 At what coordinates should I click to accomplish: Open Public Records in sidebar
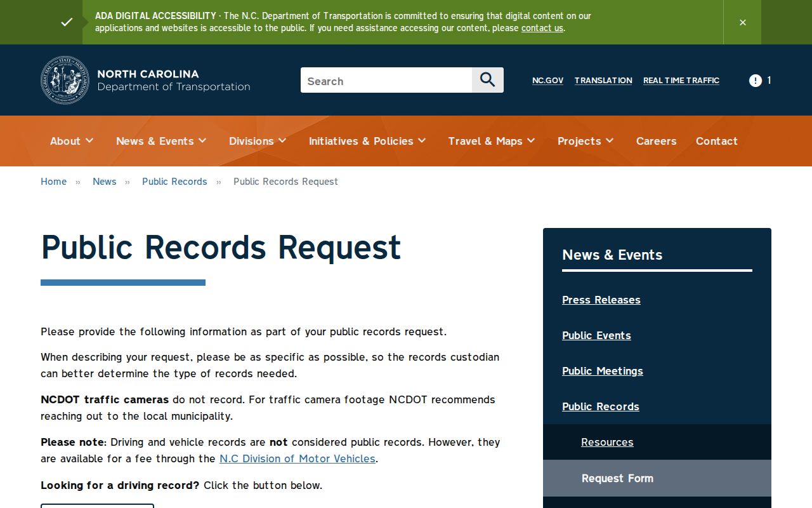pyautogui.click(x=601, y=406)
